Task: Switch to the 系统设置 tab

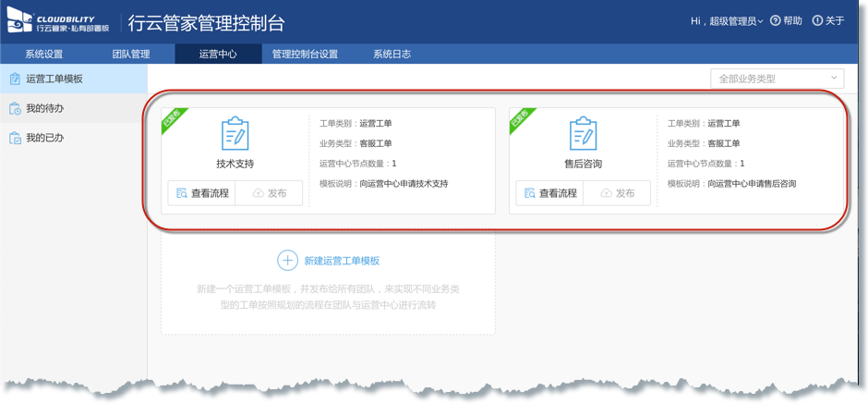Action: tap(43, 55)
